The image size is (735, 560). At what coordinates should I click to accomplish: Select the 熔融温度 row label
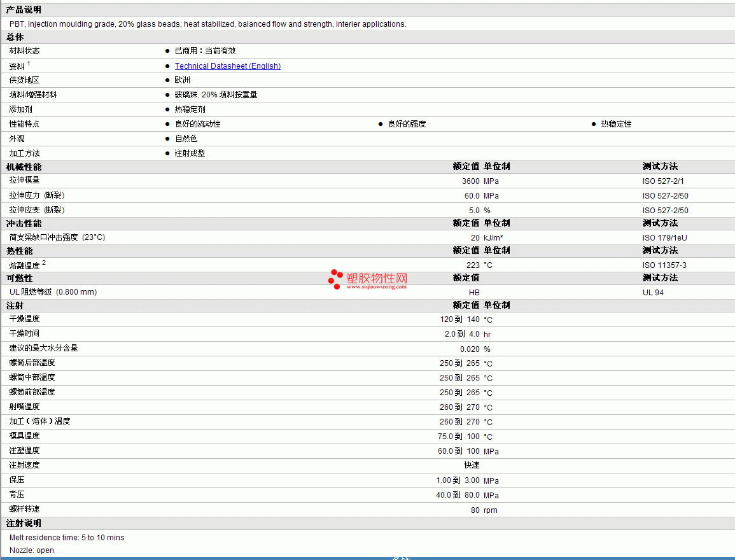point(24,265)
